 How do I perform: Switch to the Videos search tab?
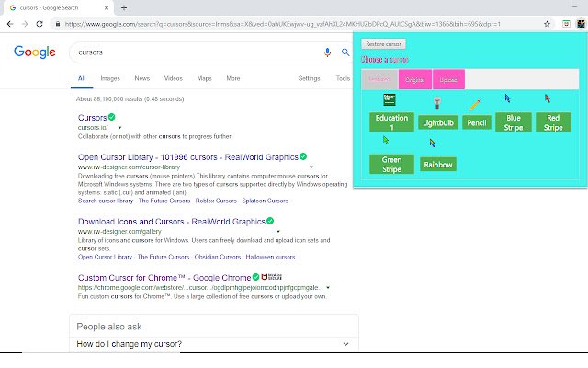pyautogui.click(x=174, y=78)
